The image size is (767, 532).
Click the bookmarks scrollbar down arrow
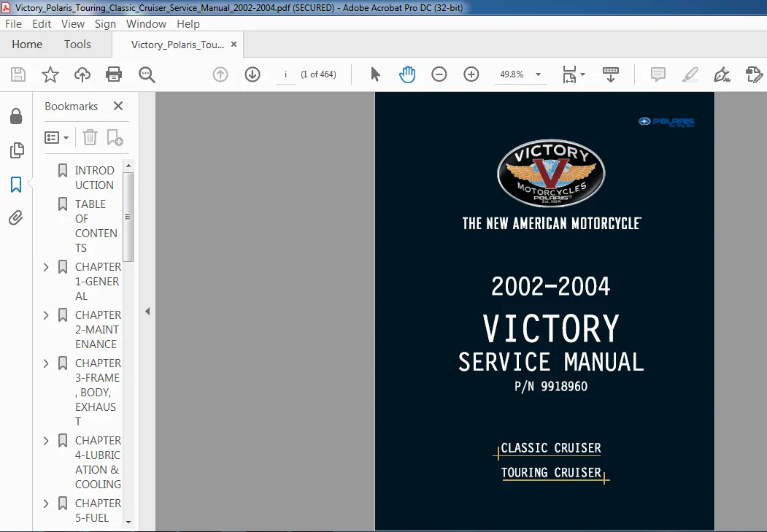point(128,523)
